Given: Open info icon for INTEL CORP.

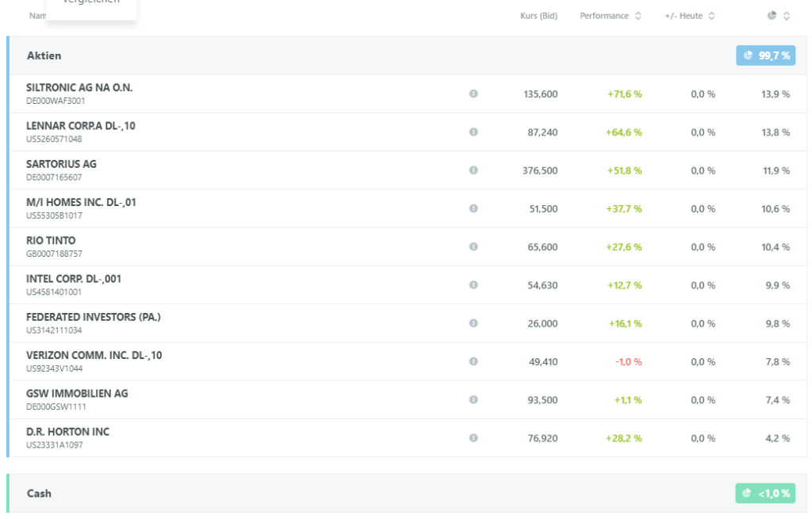Looking at the screenshot, I should 473,285.
